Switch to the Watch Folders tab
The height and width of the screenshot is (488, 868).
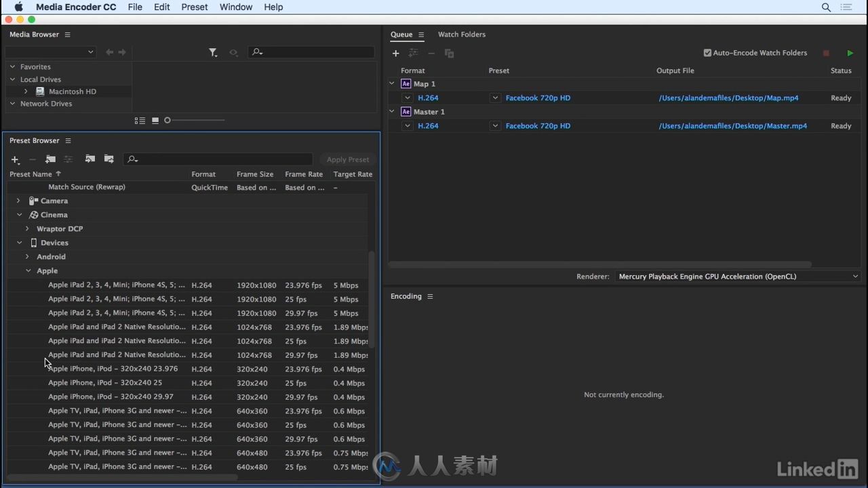tap(462, 35)
